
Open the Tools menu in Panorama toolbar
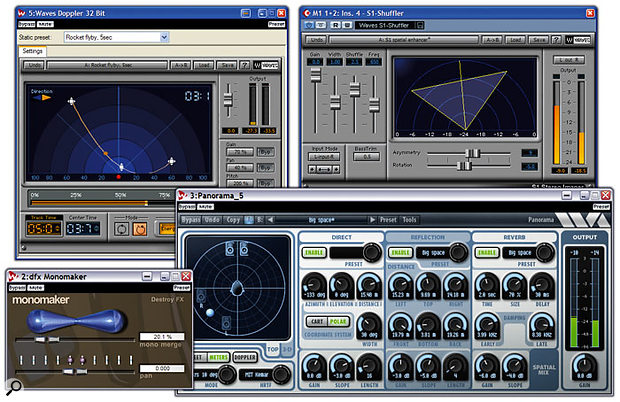pyautogui.click(x=409, y=220)
